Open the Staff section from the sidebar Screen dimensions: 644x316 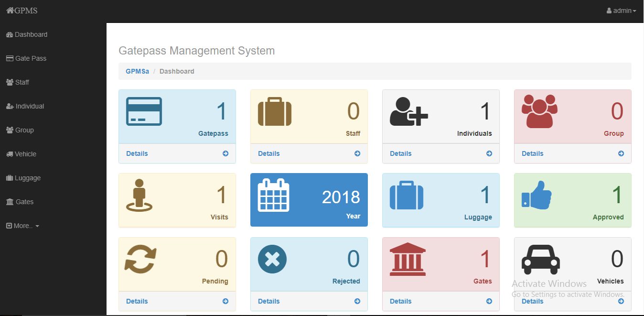(21, 82)
